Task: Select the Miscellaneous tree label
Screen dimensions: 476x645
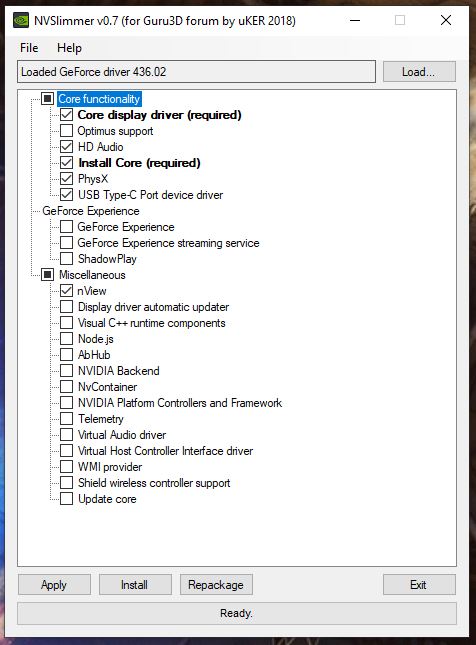Action: click(92, 275)
